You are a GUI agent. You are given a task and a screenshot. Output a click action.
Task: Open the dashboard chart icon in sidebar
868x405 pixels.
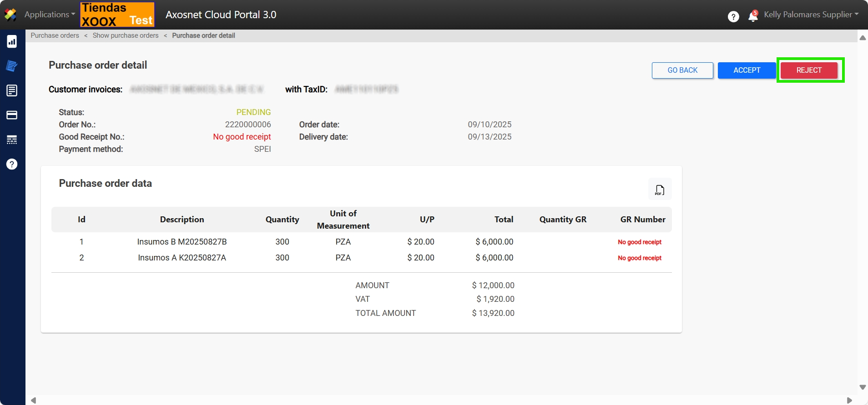tap(12, 42)
